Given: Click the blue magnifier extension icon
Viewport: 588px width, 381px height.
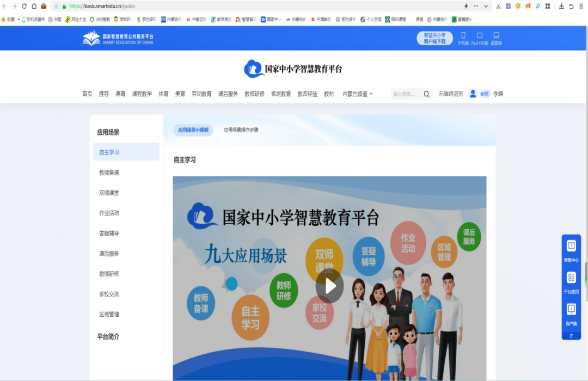Looking at the screenshot, I should 538,6.
